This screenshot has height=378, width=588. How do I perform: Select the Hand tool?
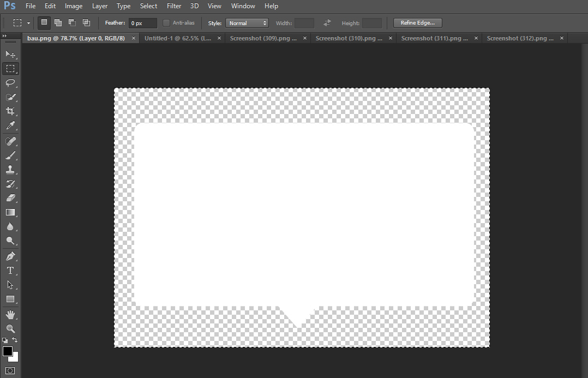10,315
